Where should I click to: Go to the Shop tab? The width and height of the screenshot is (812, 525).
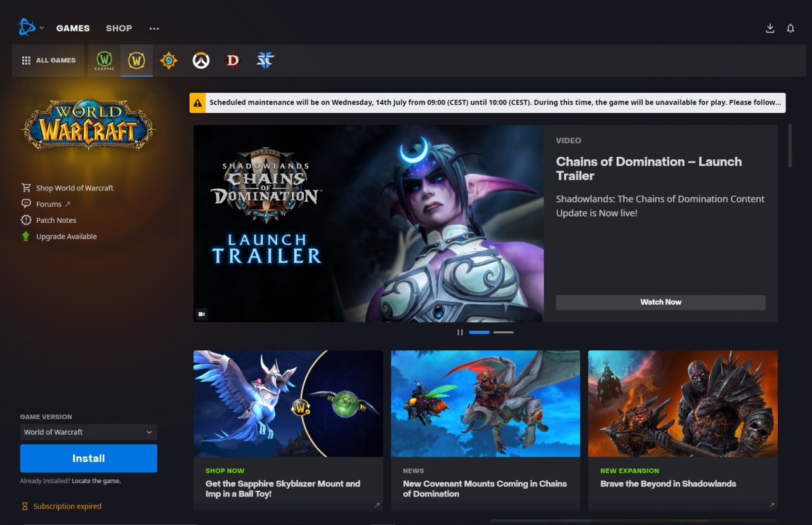119,29
